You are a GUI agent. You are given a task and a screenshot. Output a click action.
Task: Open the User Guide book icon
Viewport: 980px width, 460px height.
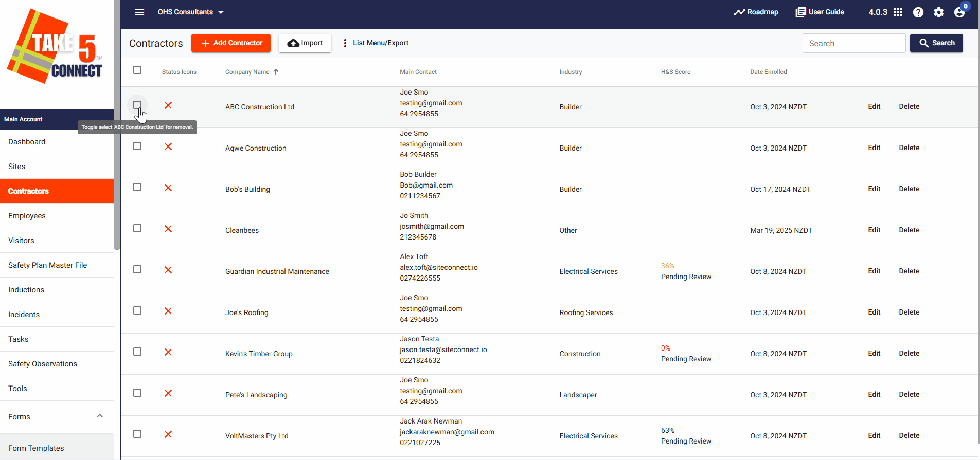coord(800,12)
